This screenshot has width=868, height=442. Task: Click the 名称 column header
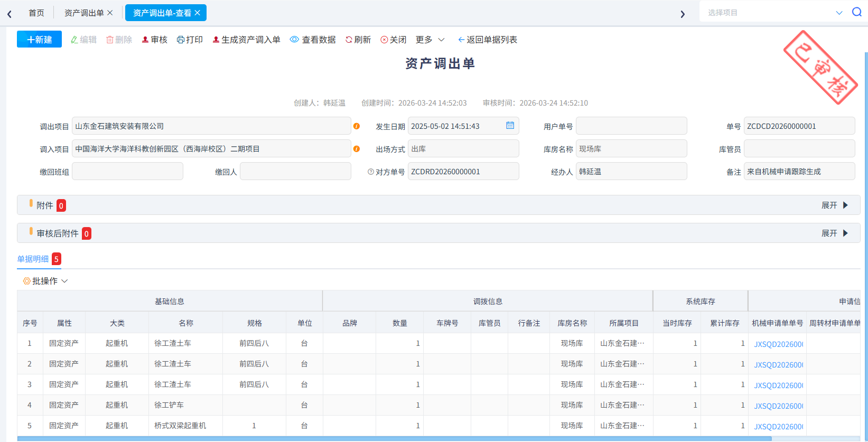click(186, 323)
